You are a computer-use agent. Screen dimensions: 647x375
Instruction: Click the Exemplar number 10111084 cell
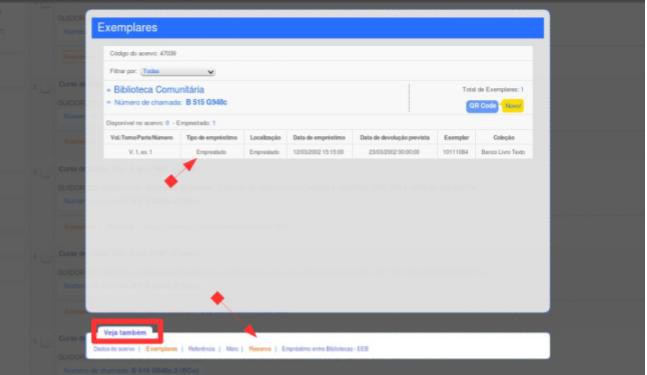(456, 152)
